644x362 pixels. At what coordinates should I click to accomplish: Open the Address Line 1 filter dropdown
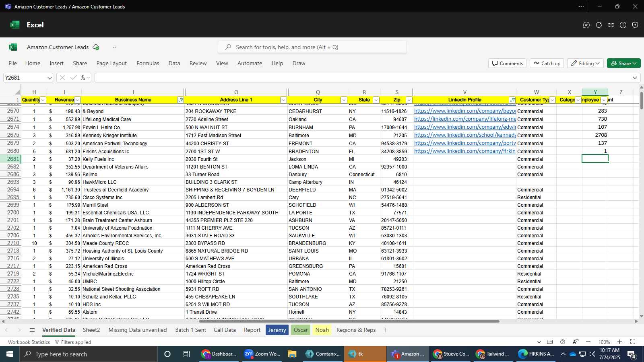coord(283,100)
